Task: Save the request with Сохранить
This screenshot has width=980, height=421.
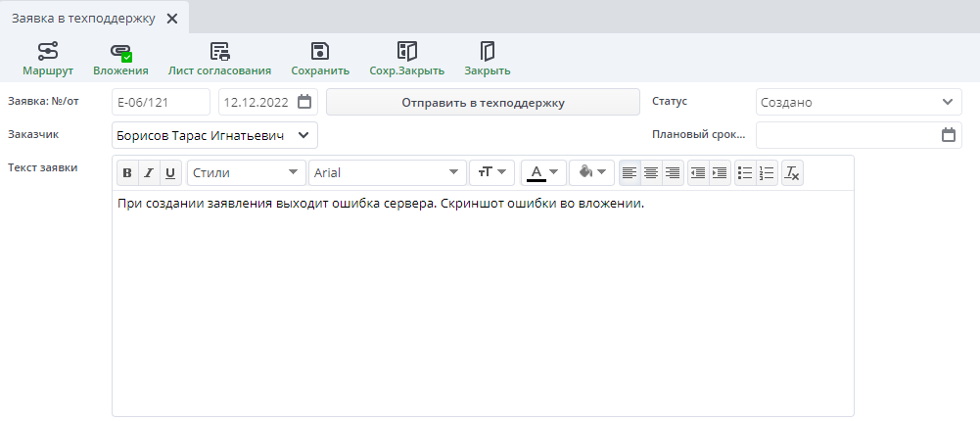Action: point(320,60)
